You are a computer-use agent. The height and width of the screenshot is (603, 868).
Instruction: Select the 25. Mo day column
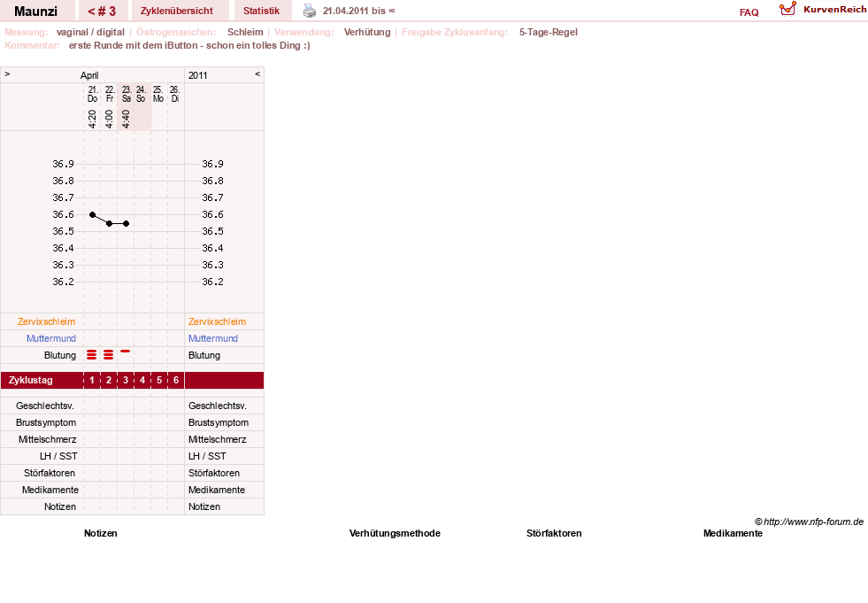click(x=158, y=94)
